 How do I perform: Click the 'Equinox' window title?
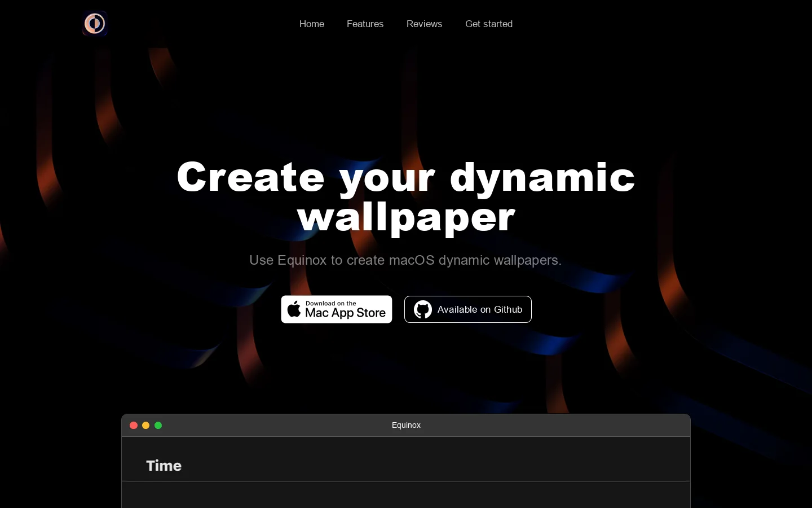pyautogui.click(x=406, y=425)
